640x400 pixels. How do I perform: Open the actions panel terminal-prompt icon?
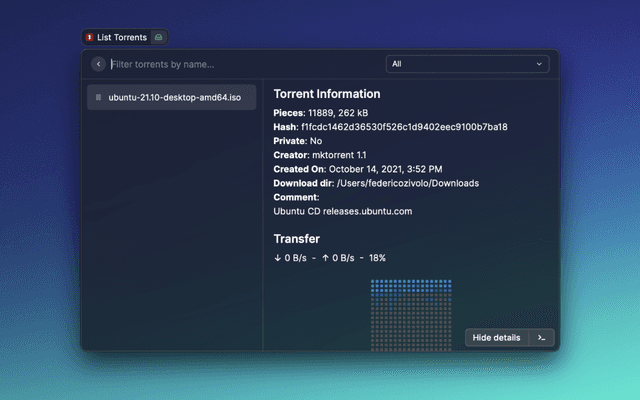tap(541, 338)
